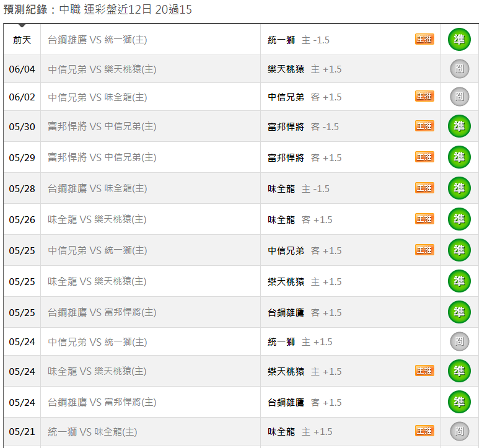Click prediction 中信兄弟 客 +1.5 in 06/02 row
Screen dimensions: 482x448
(x=305, y=97)
